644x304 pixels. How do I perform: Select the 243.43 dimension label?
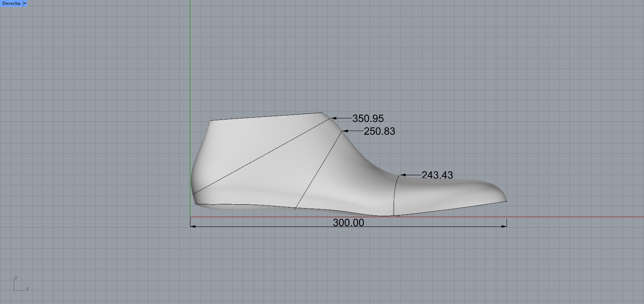(x=437, y=175)
